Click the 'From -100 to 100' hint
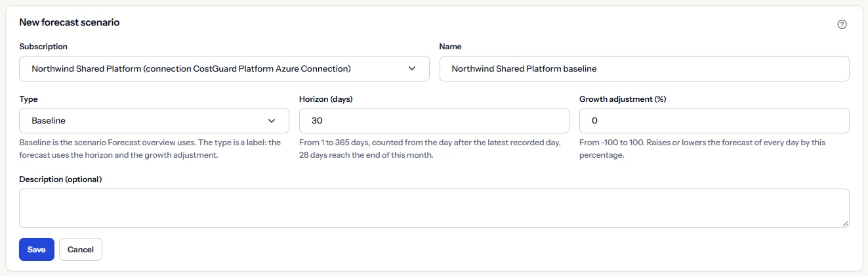 [703, 149]
